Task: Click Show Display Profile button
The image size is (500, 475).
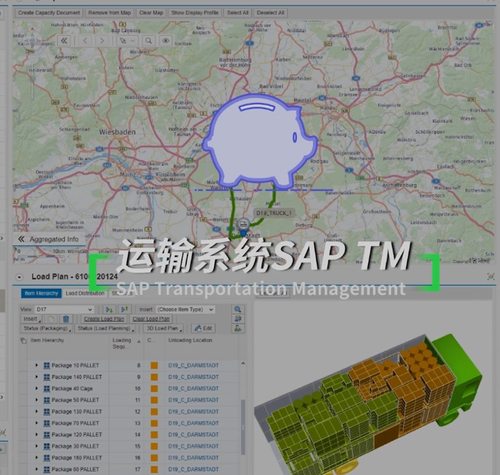Action: 195,13
